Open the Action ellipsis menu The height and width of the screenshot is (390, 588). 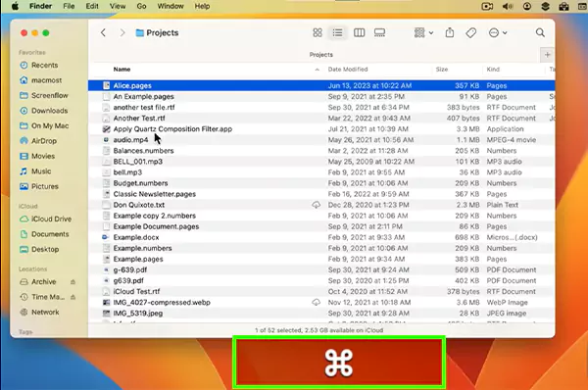498,33
